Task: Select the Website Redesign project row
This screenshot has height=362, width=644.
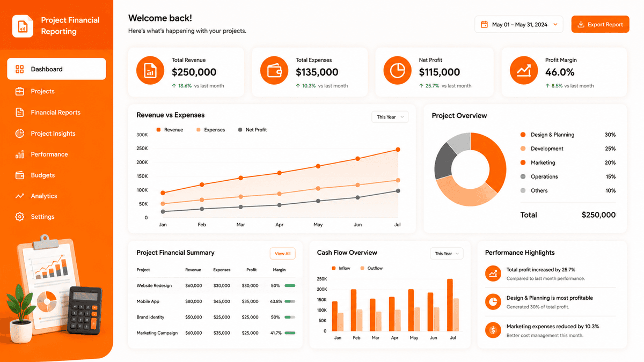Action: [x=216, y=286]
